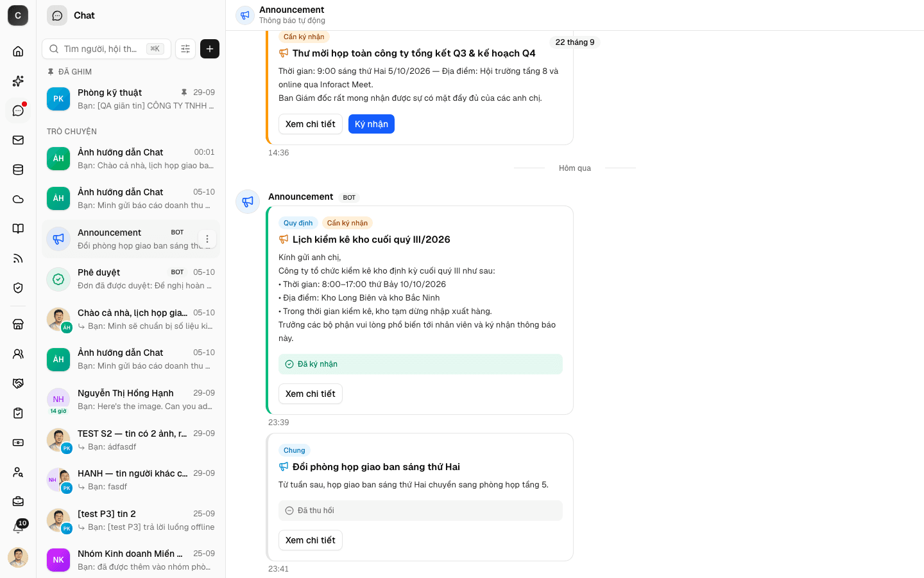Open the [test P3] tin 2 conversation
This screenshot has height=578, width=924.
point(131,520)
